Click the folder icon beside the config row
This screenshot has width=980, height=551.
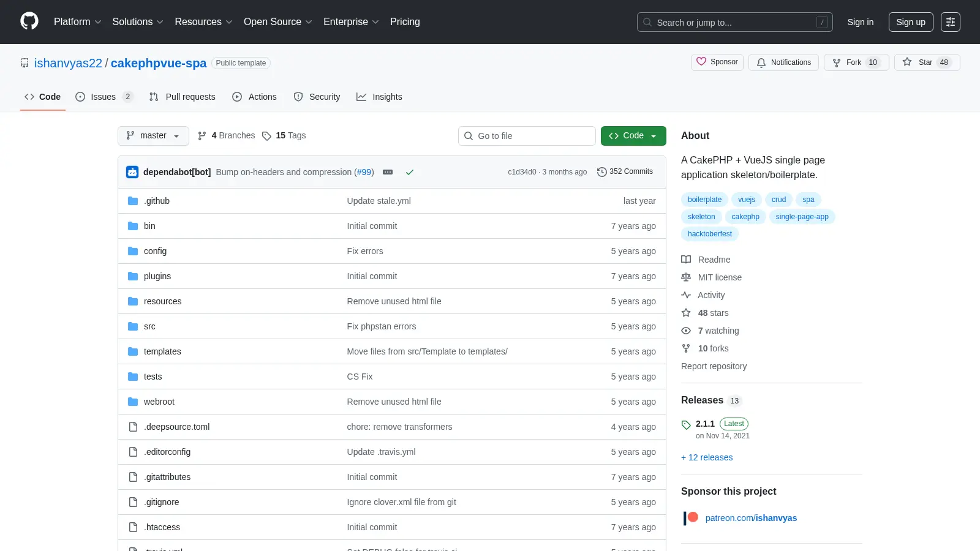133,251
